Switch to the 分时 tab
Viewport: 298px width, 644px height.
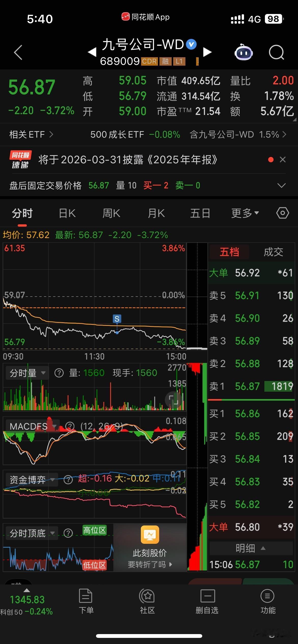tap(22, 213)
